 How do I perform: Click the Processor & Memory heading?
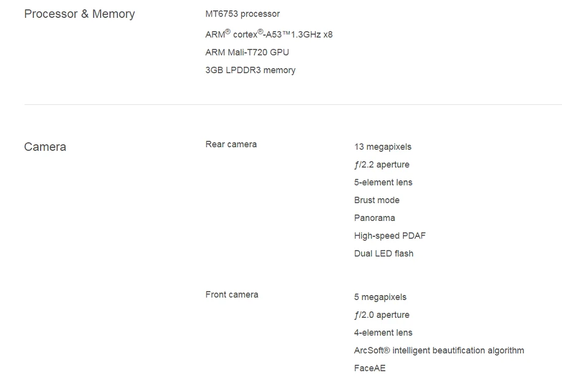pos(80,14)
